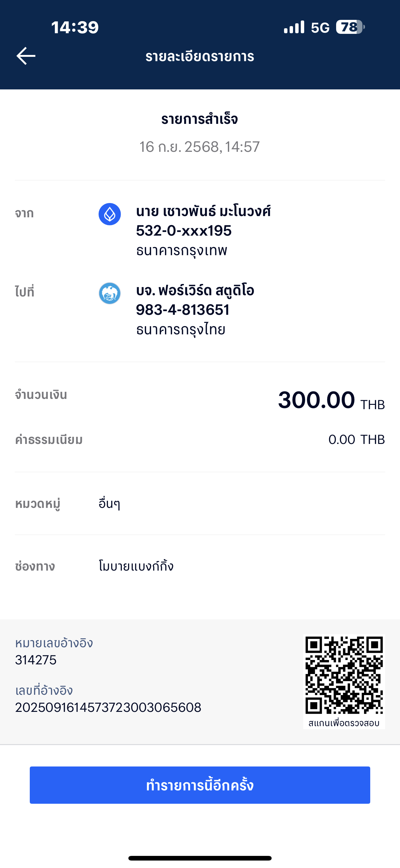Image resolution: width=400 pixels, height=868 pixels.
Task: Tap the sender account number 532-0-xxx195
Action: pos(184,231)
